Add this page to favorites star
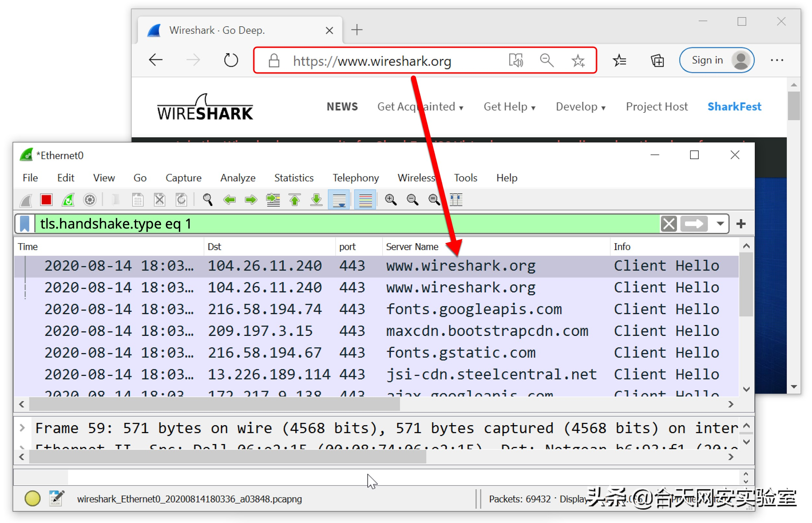This screenshot has height=523, width=812. click(x=578, y=60)
